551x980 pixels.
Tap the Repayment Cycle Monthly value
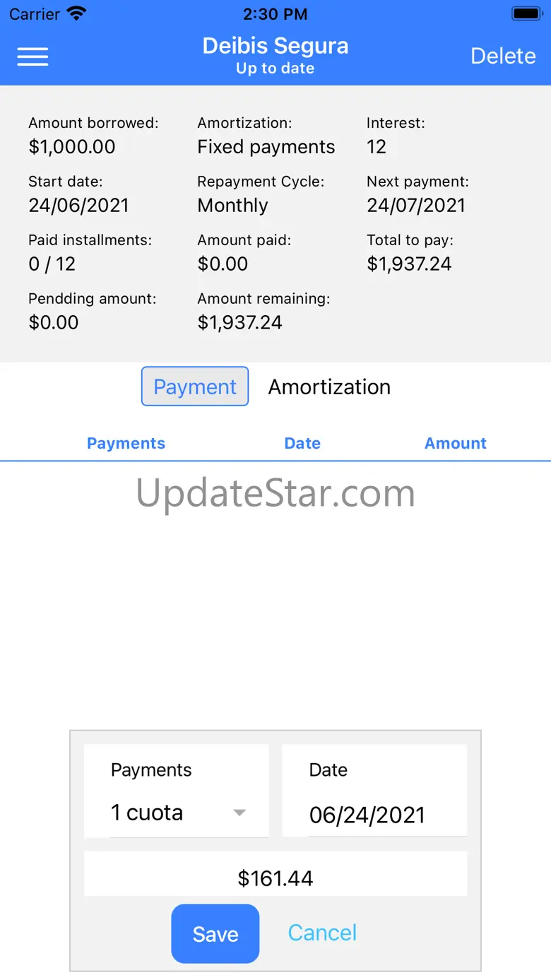[x=233, y=205]
